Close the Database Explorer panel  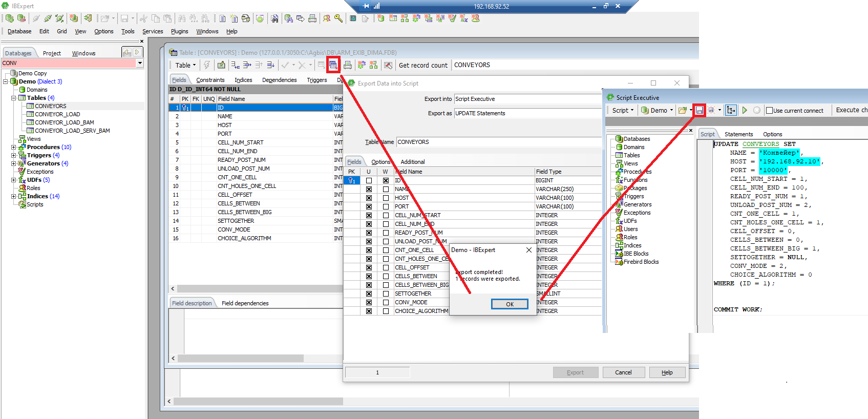(142, 41)
